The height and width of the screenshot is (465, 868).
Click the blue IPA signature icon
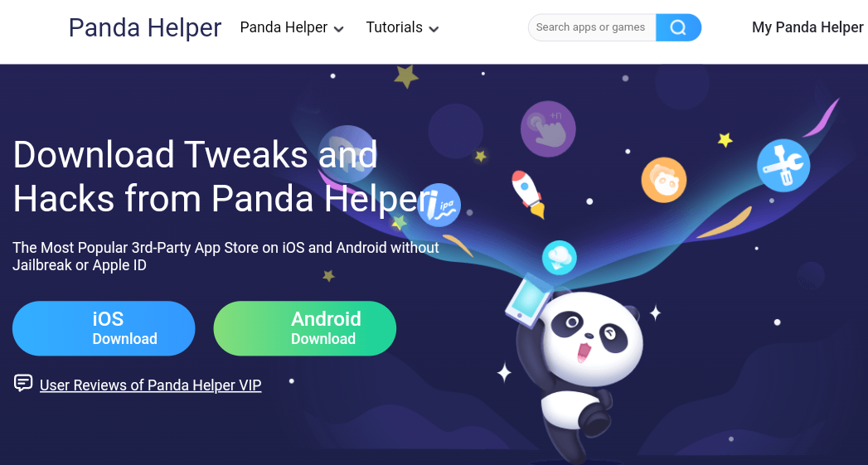click(x=439, y=206)
